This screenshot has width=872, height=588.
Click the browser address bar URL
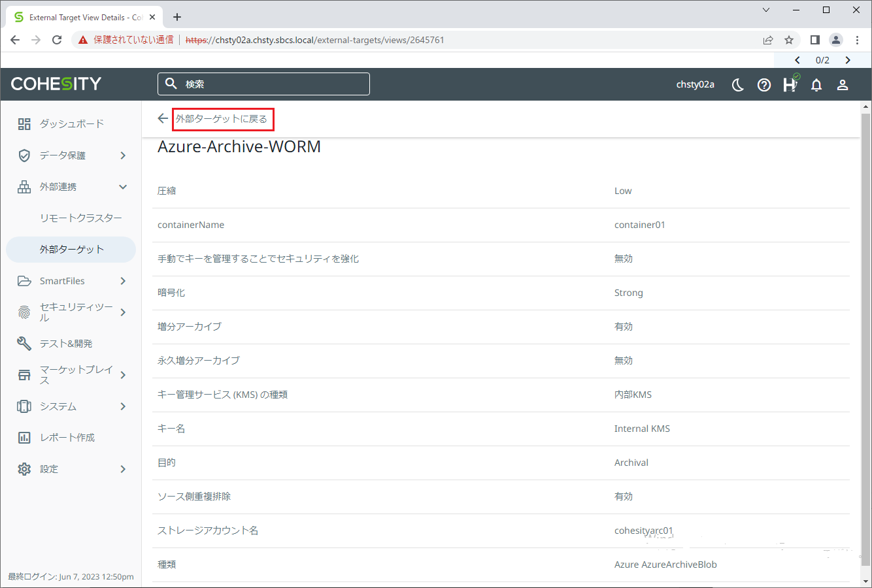[315, 40]
